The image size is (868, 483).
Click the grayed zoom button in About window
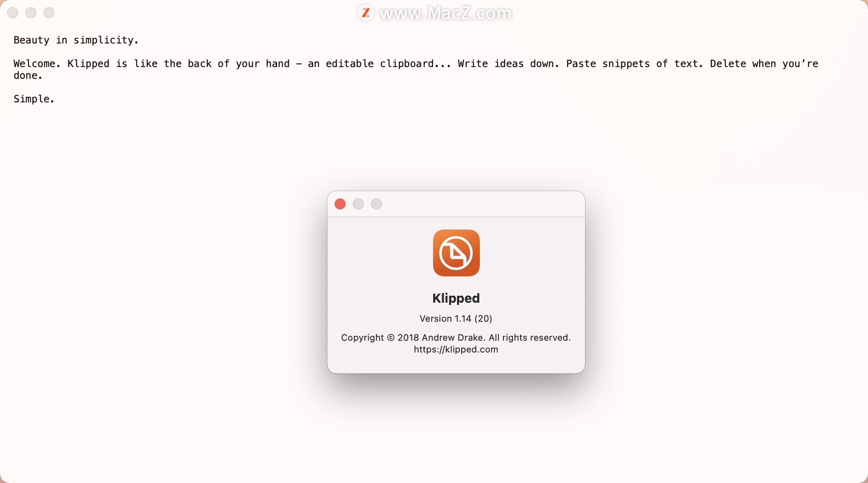(376, 204)
